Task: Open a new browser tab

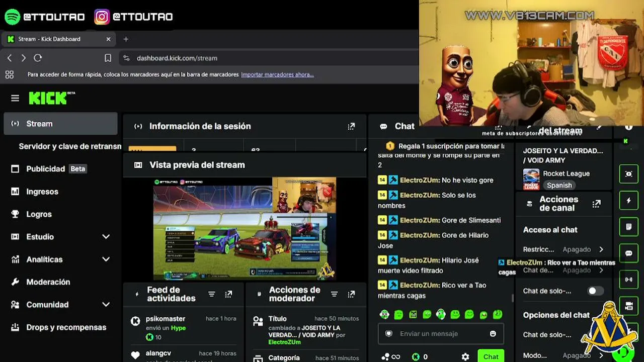Action: pyautogui.click(x=126, y=39)
